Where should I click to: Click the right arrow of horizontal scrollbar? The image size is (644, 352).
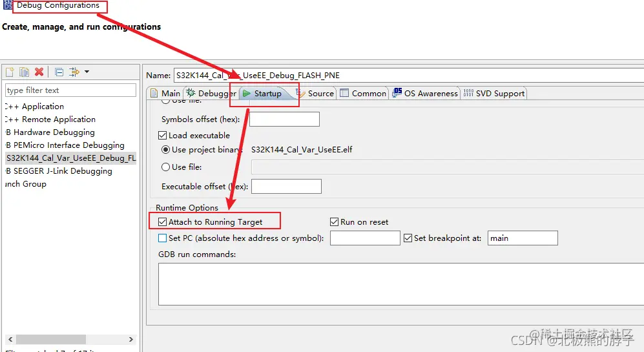[x=131, y=340]
